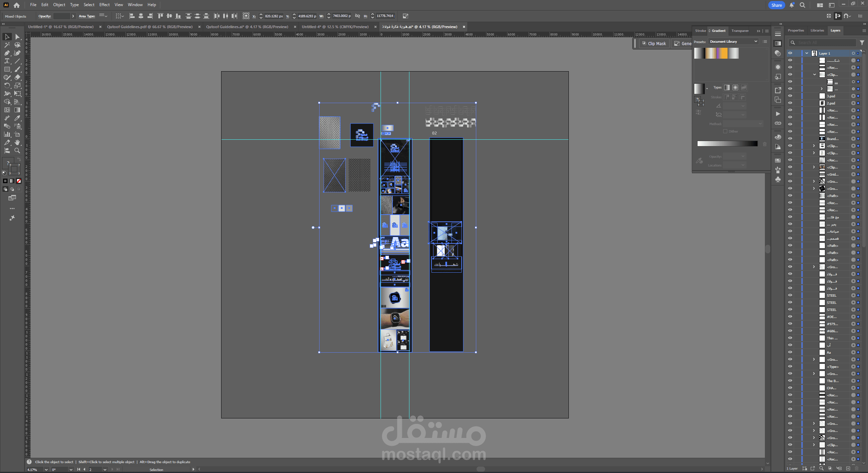868x473 pixels.
Task: Pick the orange gradient preset swatch
Action: pyautogui.click(x=722, y=53)
